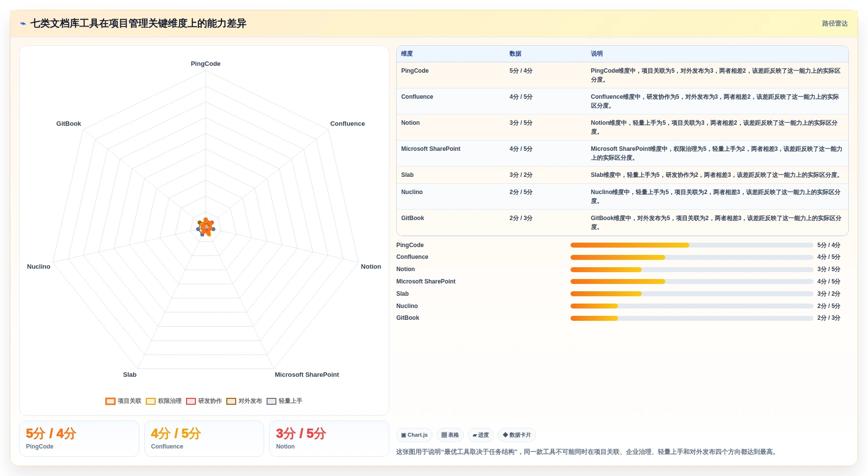Click the footer caption about 最优工具取决于任务结构
The height and width of the screenshot is (476, 868).
point(587,452)
